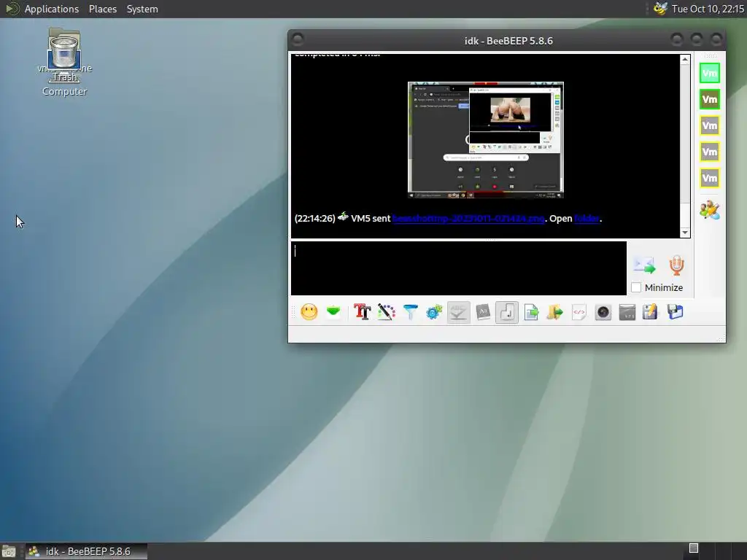747x560 pixels.
Task: Select the brown Vm user with green border
Action: 709,99
